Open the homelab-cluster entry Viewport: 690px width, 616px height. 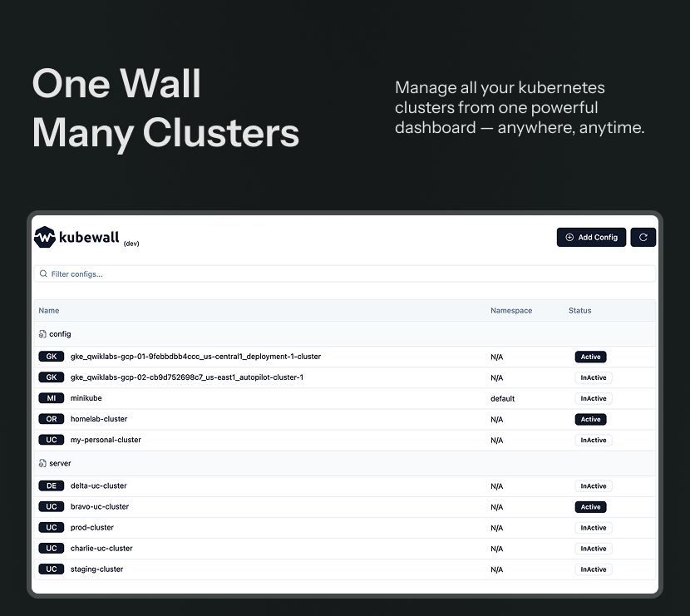tap(99, 418)
